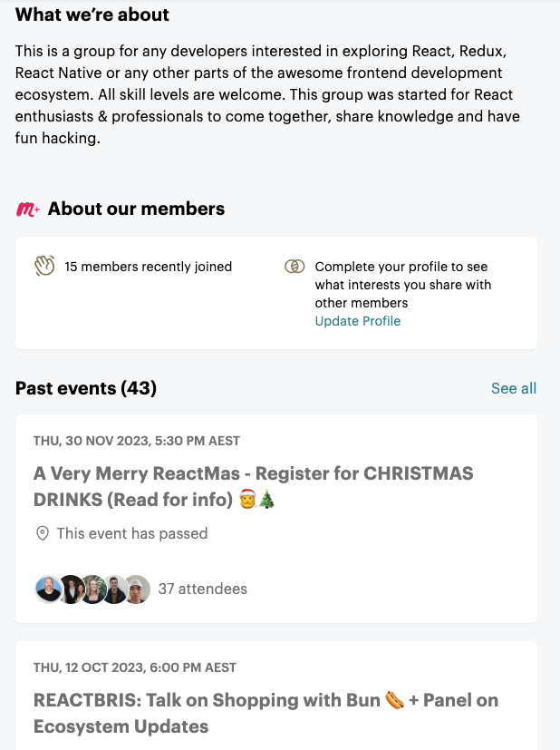Screen dimensions: 560x750
Task: Click the Christmas tree emoji in event title
Action: (266, 500)
